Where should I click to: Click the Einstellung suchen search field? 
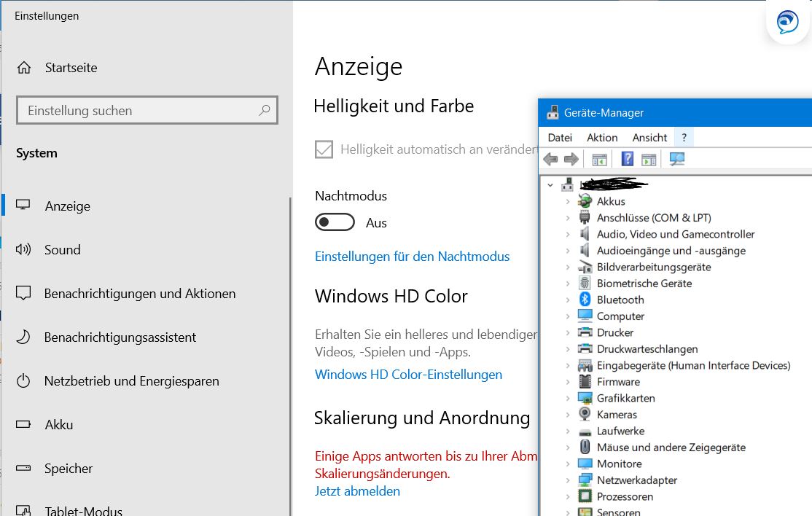pyautogui.click(x=147, y=110)
